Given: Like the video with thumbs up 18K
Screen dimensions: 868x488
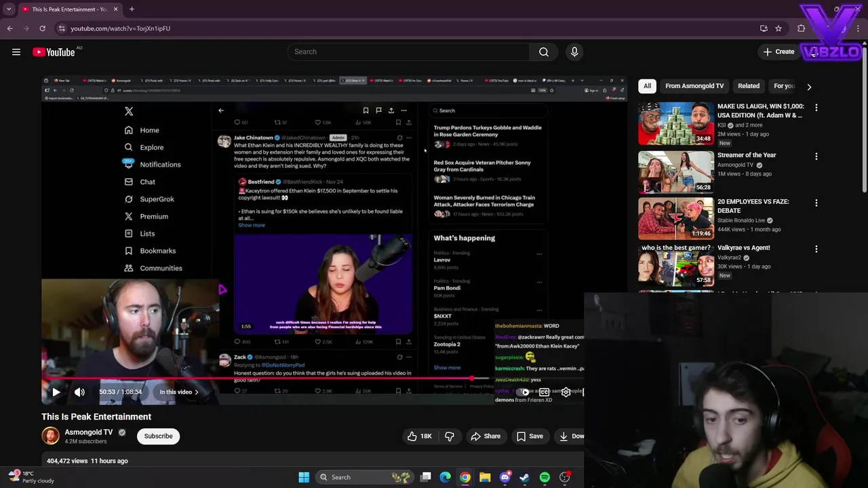Looking at the screenshot, I should (x=419, y=436).
